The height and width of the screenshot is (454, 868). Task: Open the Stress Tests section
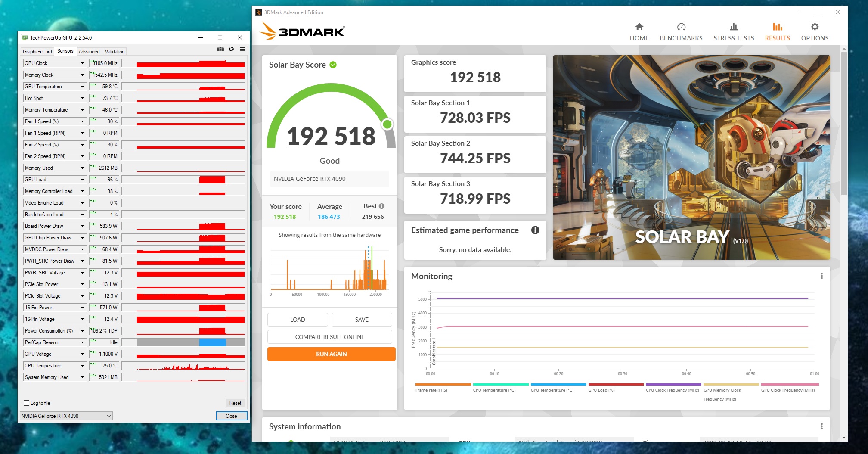click(x=734, y=32)
